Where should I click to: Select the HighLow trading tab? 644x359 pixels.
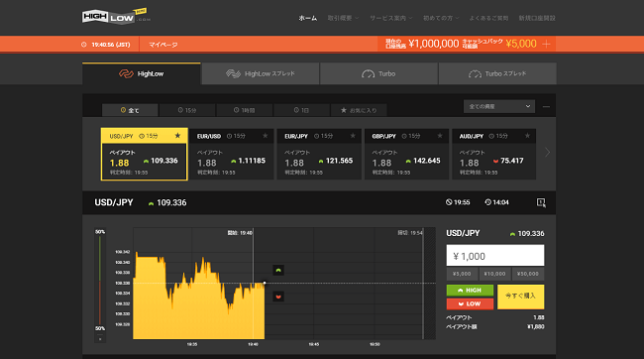[142, 73]
